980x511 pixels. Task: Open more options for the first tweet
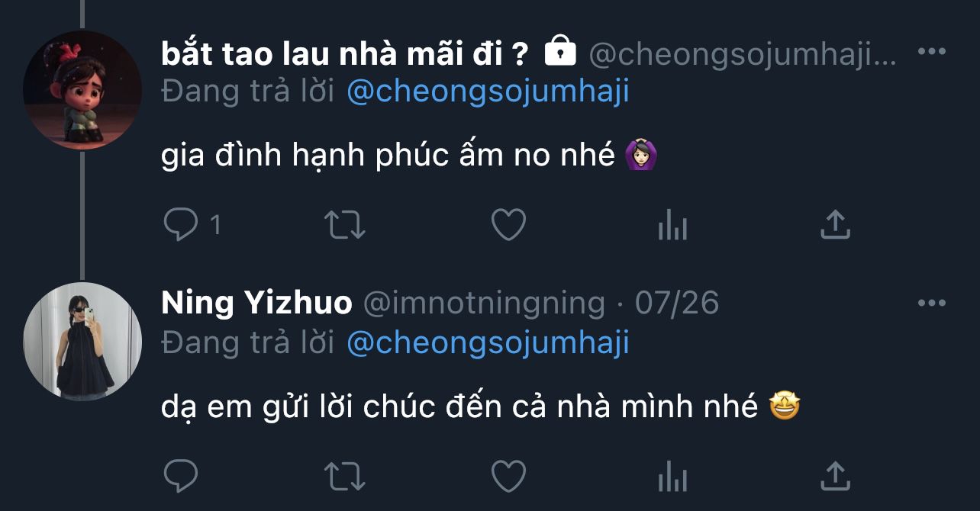[932, 52]
